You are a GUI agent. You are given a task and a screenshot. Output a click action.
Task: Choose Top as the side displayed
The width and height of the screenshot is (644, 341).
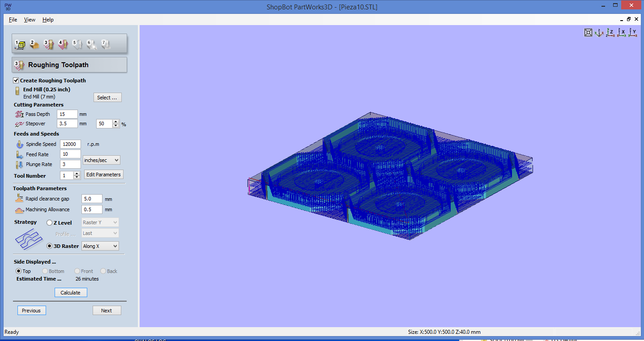18,271
